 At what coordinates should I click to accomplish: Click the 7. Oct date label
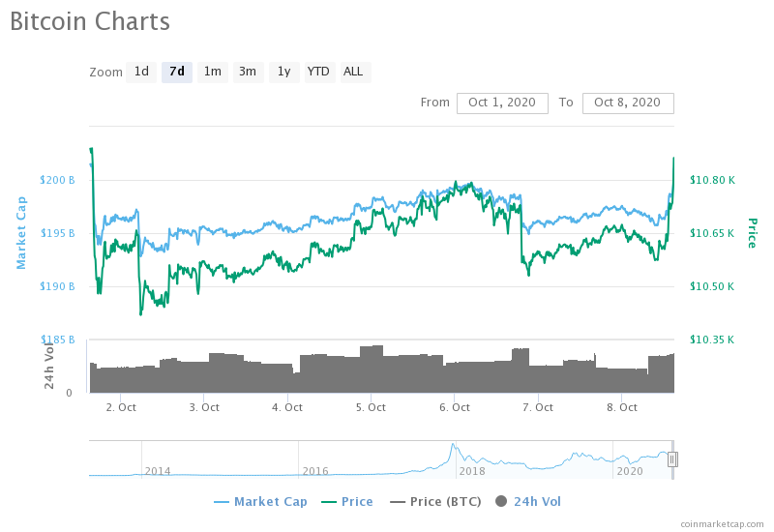click(x=538, y=407)
